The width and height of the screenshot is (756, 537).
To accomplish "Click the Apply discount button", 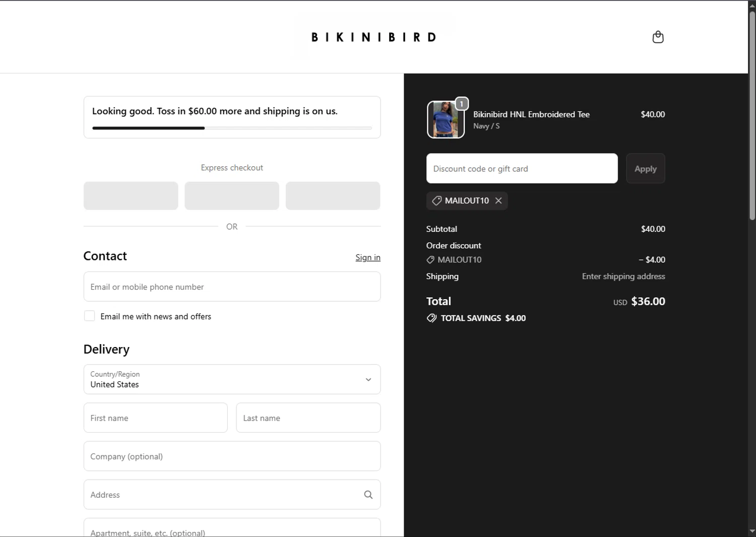I will pos(645,168).
